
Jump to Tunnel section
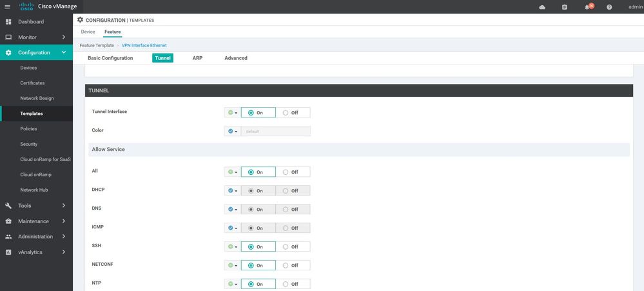tap(162, 58)
